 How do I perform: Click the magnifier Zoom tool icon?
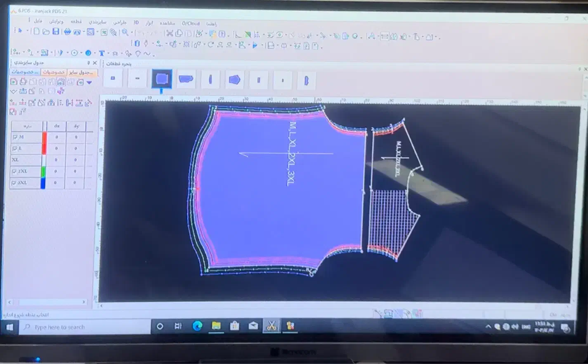click(125, 33)
